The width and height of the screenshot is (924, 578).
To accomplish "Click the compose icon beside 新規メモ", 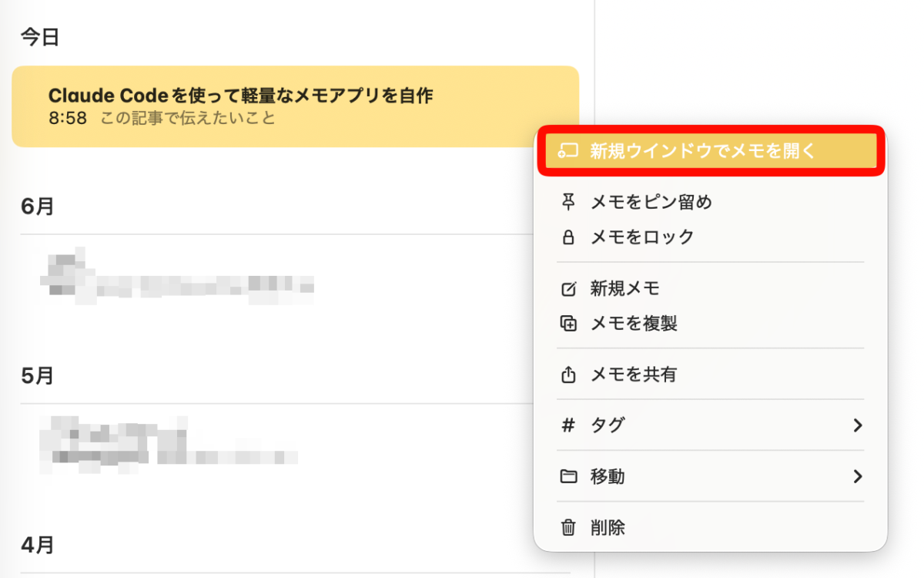I will click(x=568, y=289).
